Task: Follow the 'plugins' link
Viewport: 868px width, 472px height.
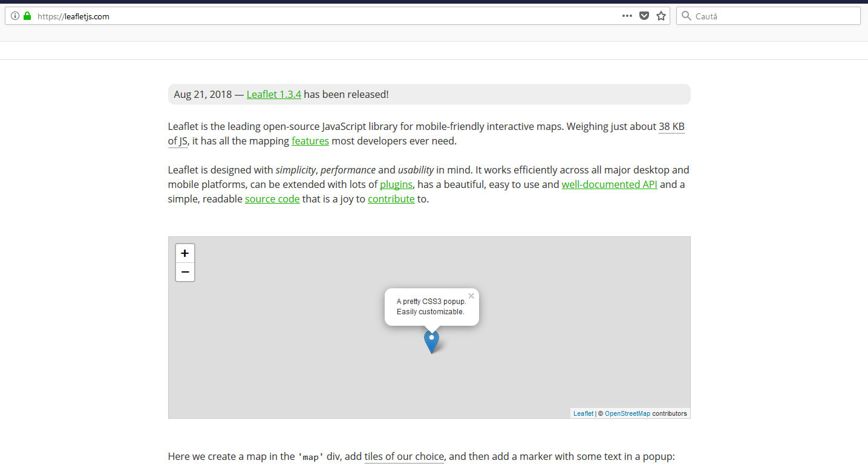Action: (x=396, y=184)
